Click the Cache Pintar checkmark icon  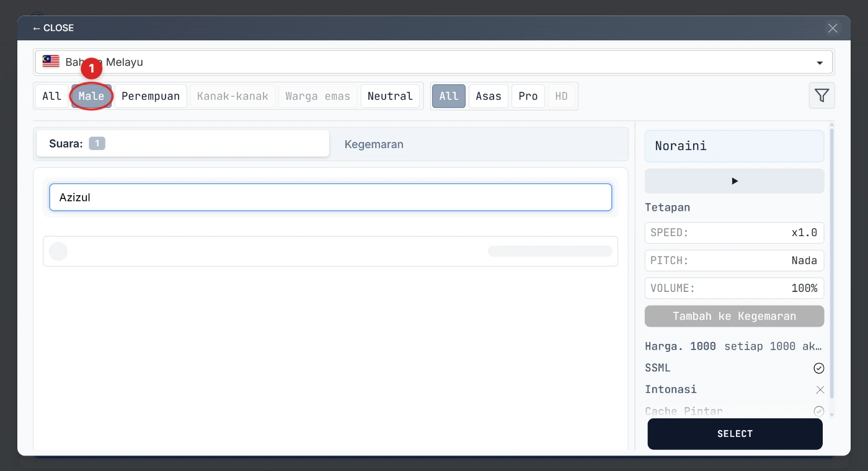[x=819, y=411]
